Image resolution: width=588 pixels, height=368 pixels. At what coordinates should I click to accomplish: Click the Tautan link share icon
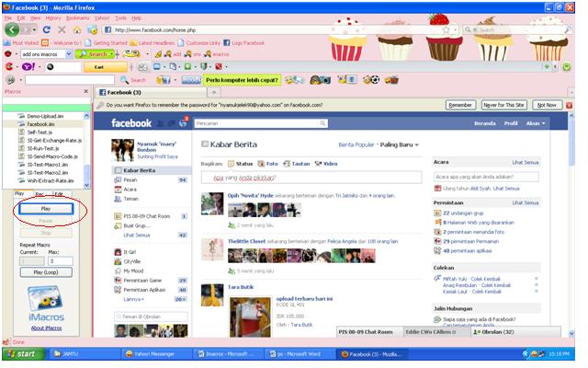[296, 164]
